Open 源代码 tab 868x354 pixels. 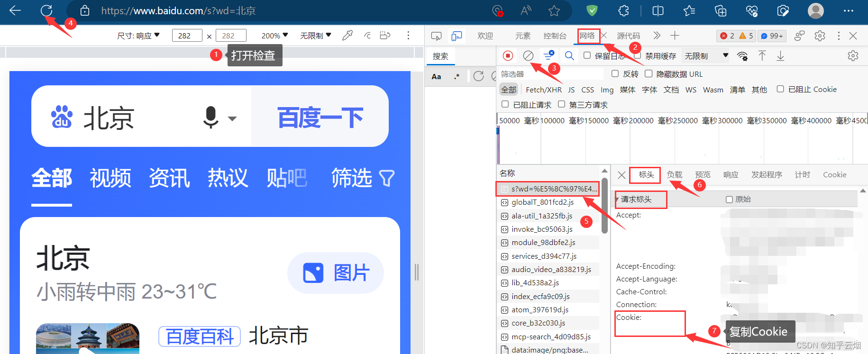[x=628, y=36]
